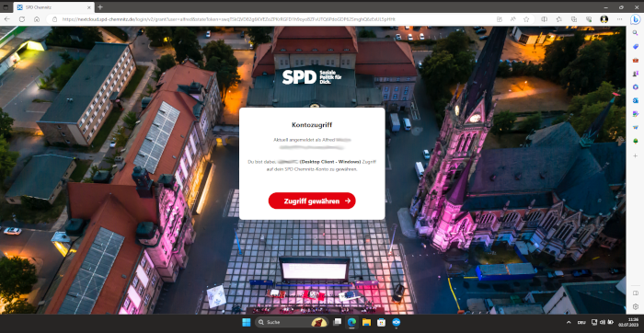Customize the sidebar with the plus icon
The image size is (644, 333).
coord(636,155)
